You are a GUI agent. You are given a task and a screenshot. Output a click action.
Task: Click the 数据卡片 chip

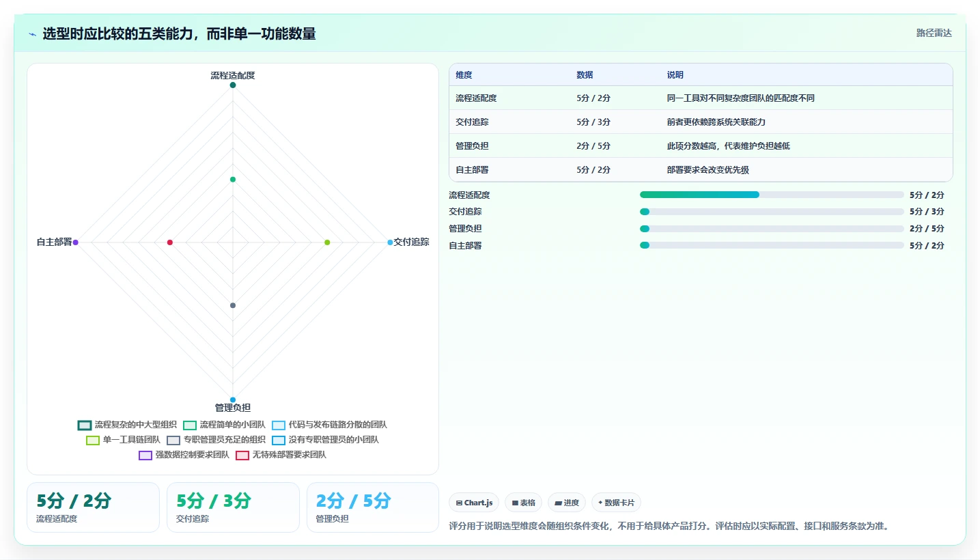[616, 503]
